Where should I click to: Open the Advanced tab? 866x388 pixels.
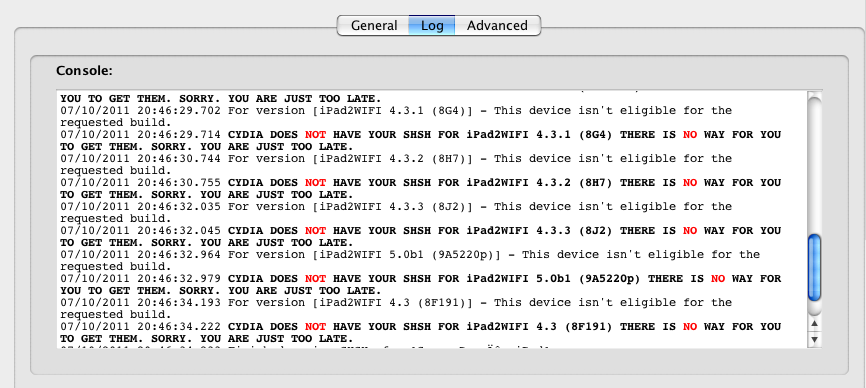click(x=497, y=25)
